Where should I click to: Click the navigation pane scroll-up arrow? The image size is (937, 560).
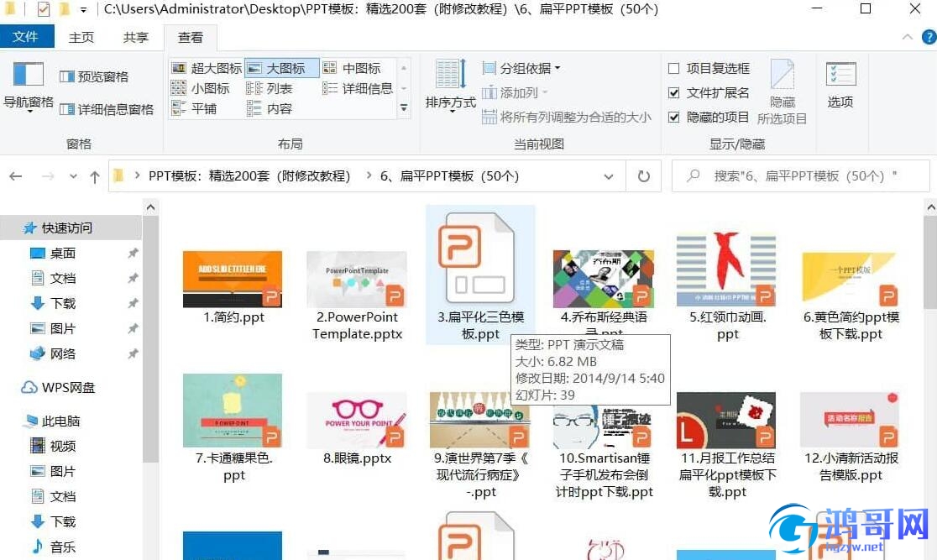point(150,207)
